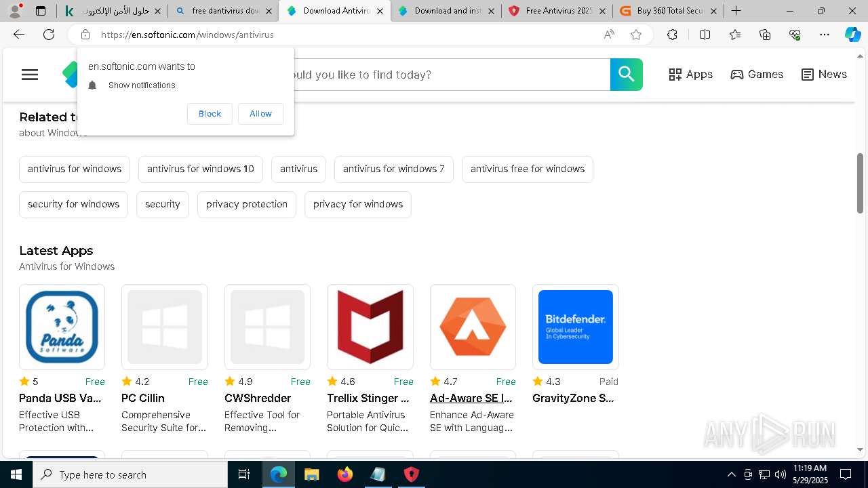The image size is (868, 488).
Task: Open Browser essentials heart icon
Action: click(795, 35)
